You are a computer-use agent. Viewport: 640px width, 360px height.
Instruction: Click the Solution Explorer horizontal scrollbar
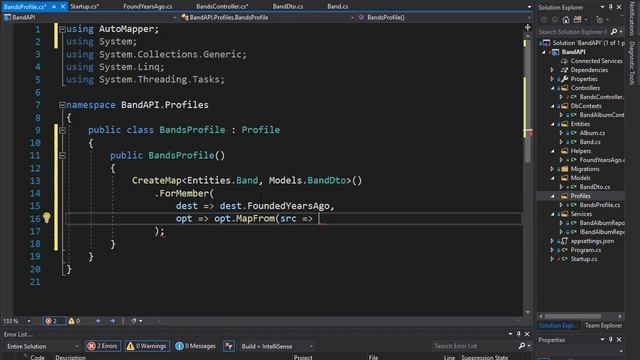coord(573,316)
